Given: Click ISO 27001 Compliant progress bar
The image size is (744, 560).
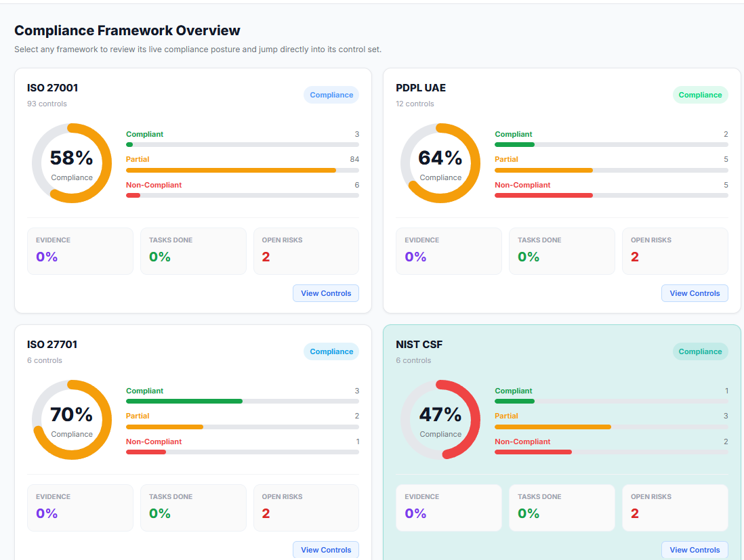Looking at the screenshot, I should pos(243,145).
